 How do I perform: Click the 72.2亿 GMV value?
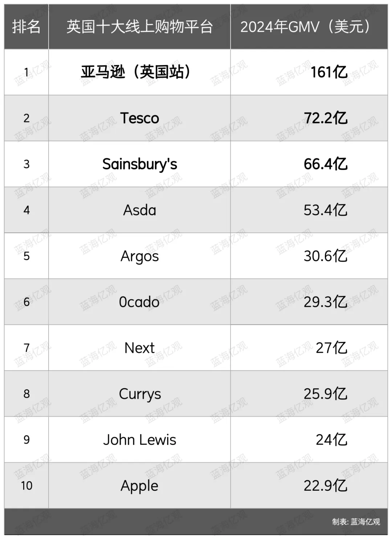[326, 118]
